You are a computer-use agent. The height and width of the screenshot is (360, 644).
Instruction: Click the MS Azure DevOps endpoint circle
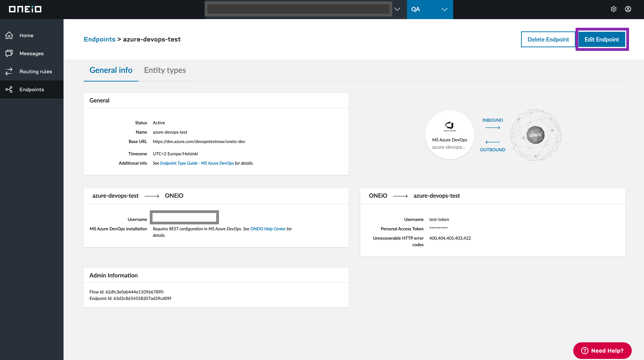point(449,135)
